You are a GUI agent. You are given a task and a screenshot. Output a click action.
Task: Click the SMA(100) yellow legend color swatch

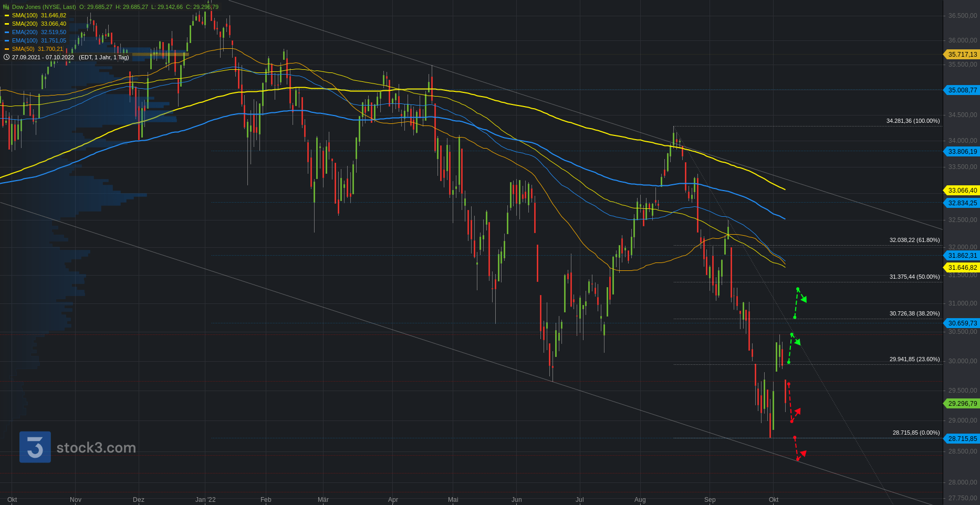7,15
